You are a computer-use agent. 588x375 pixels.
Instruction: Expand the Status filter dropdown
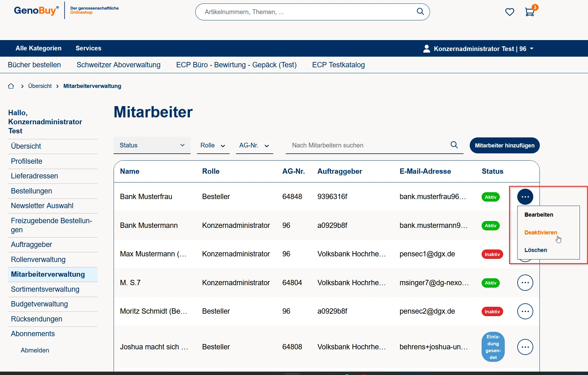(x=152, y=145)
